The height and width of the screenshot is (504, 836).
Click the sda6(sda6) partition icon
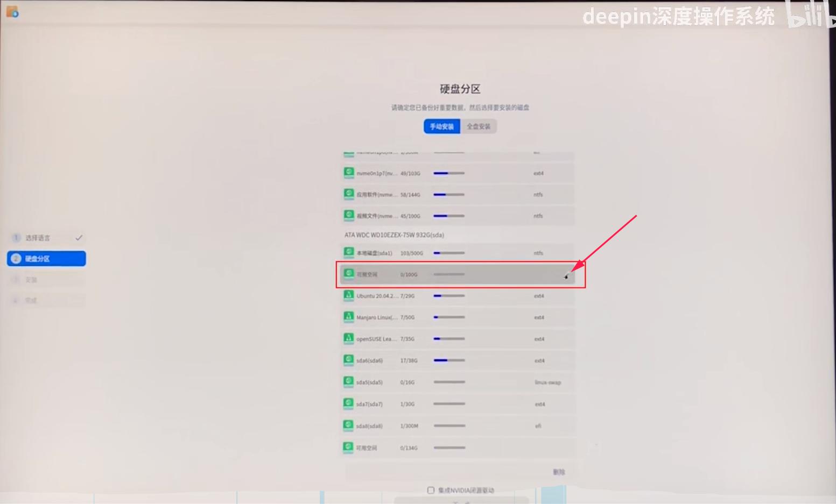(x=349, y=360)
